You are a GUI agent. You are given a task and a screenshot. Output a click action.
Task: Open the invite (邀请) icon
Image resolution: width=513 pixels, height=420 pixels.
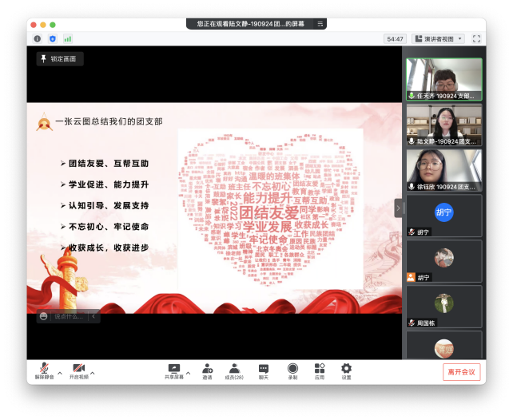[207, 370]
